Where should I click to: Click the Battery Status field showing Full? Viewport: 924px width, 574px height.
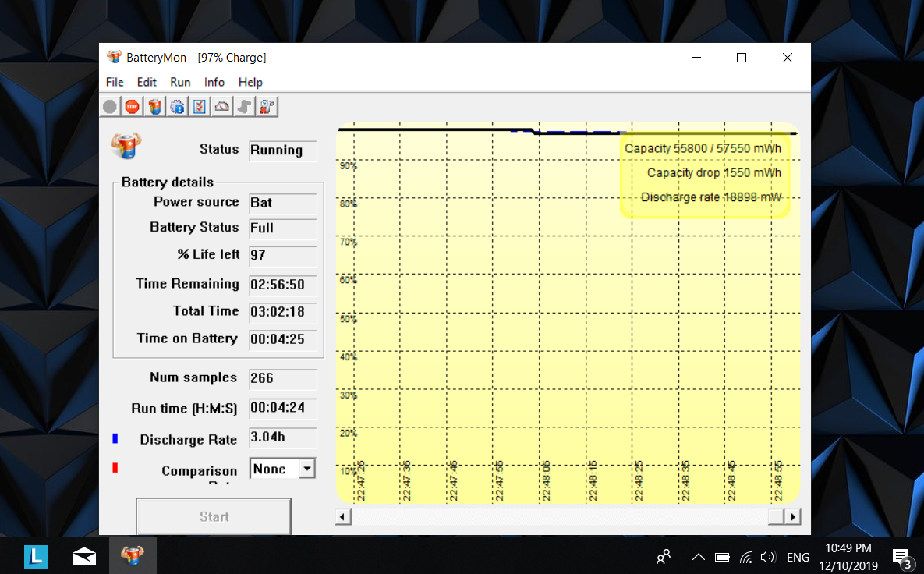coord(283,228)
